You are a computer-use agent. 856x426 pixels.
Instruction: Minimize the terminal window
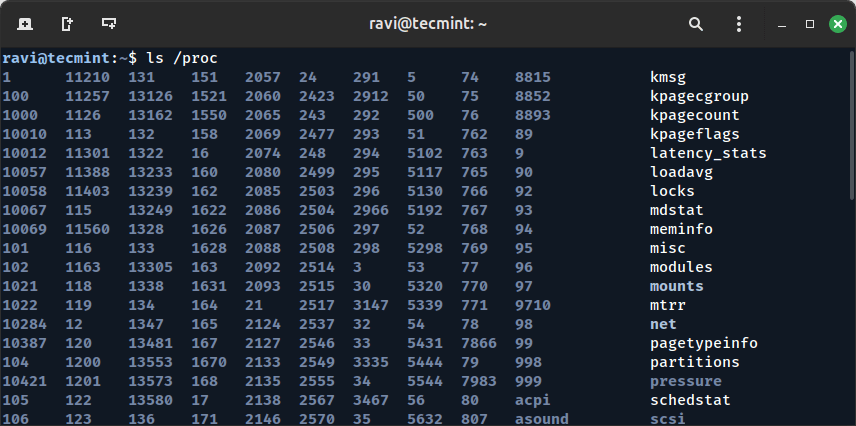click(782, 25)
